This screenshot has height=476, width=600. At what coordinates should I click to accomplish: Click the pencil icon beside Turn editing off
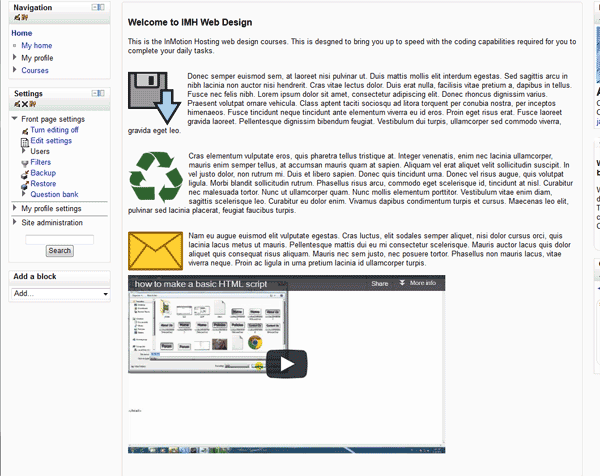pyautogui.click(x=24, y=131)
